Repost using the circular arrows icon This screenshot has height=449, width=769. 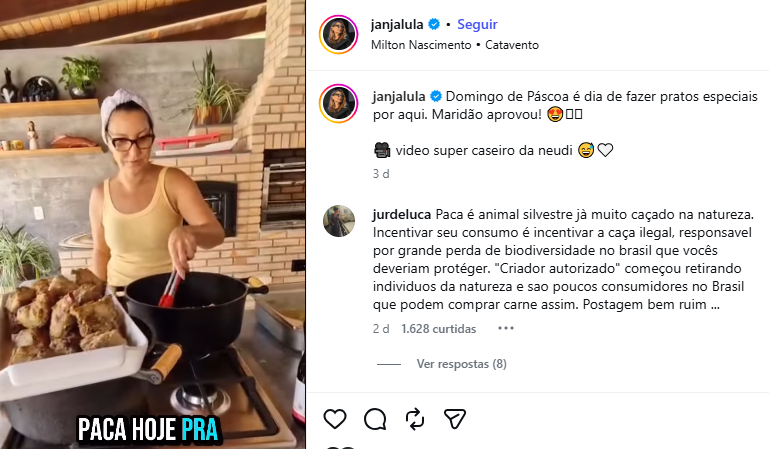pyautogui.click(x=415, y=419)
